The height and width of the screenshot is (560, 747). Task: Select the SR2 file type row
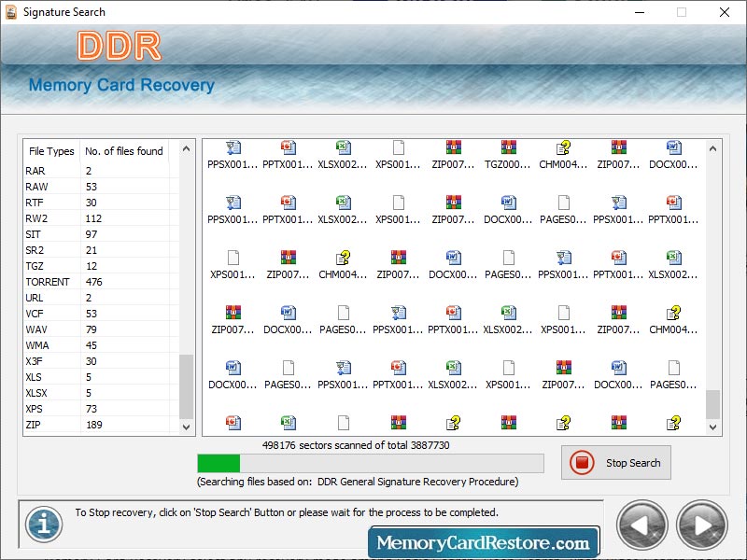tap(101, 250)
